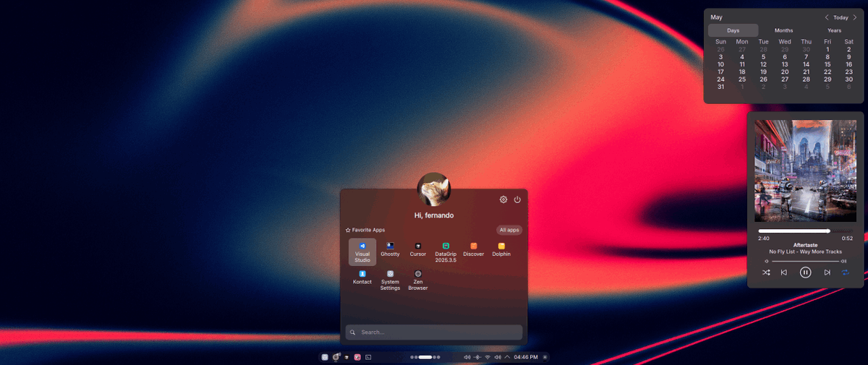The height and width of the screenshot is (365, 868).
Task: Click the 04:46 PM clock
Action: 526,357
